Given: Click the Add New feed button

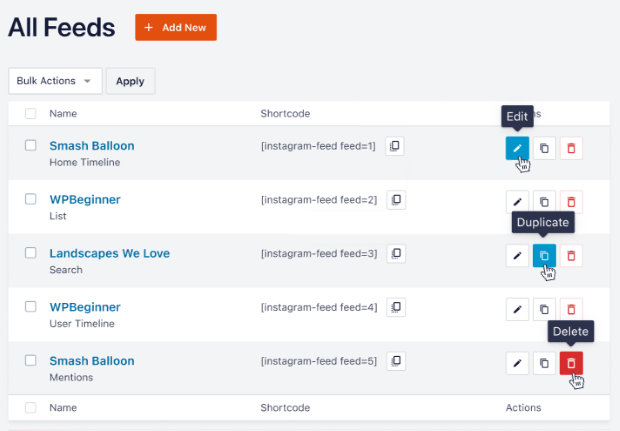Looking at the screenshot, I should pos(176,27).
